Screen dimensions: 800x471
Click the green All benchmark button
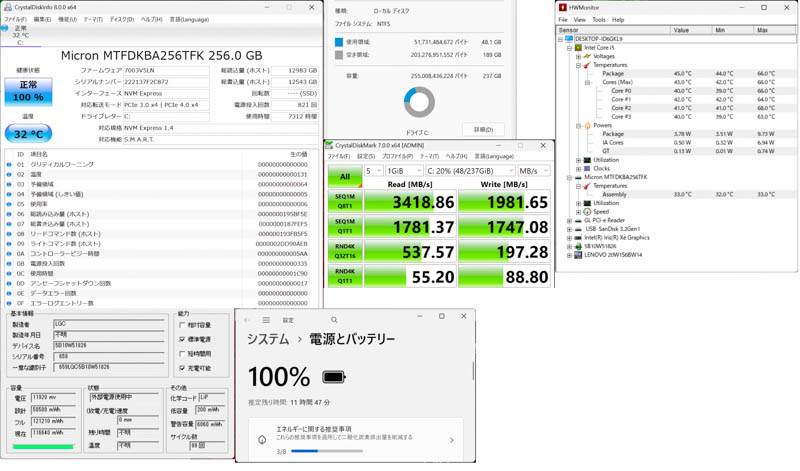(344, 177)
